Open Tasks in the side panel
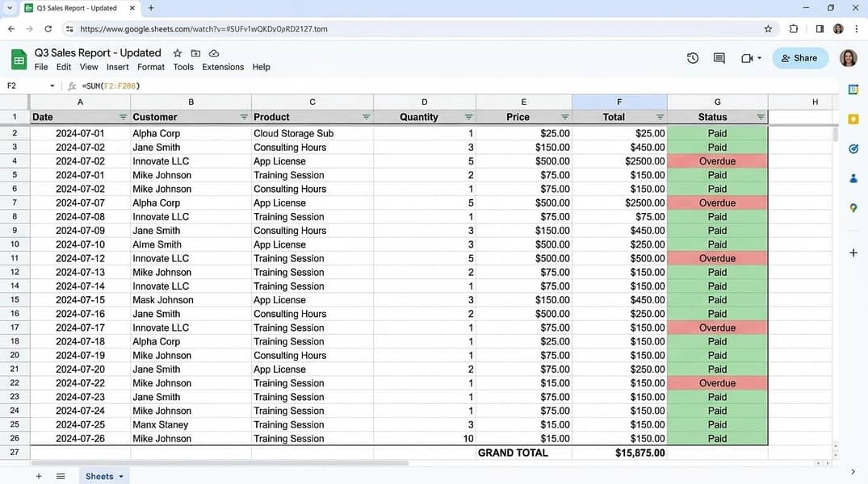The width and height of the screenshot is (868, 484). click(853, 148)
